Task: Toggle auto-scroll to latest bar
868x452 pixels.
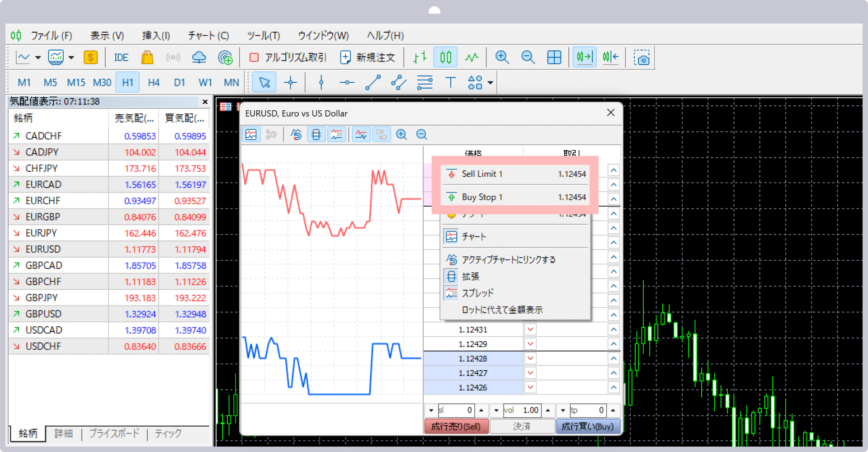Action: click(584, 57)
